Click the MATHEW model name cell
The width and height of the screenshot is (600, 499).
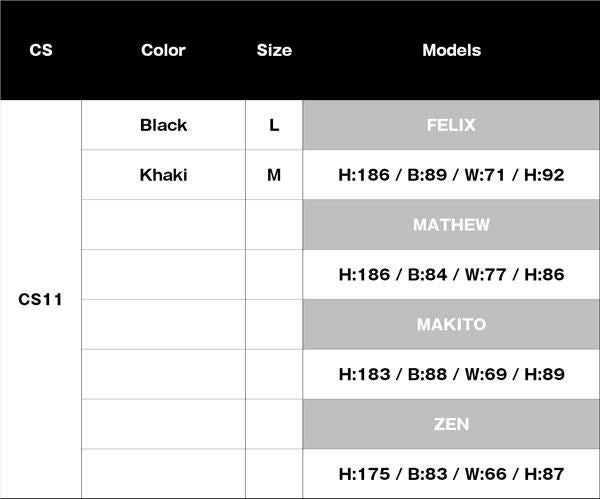coord(451,225)
